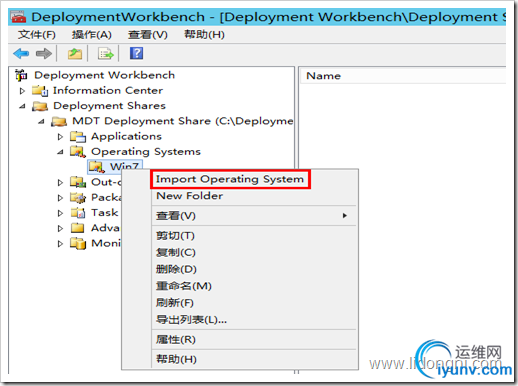Select the Deployment Workbench root label
Viewport: 518px width, 386px height.
pos(104,75)
